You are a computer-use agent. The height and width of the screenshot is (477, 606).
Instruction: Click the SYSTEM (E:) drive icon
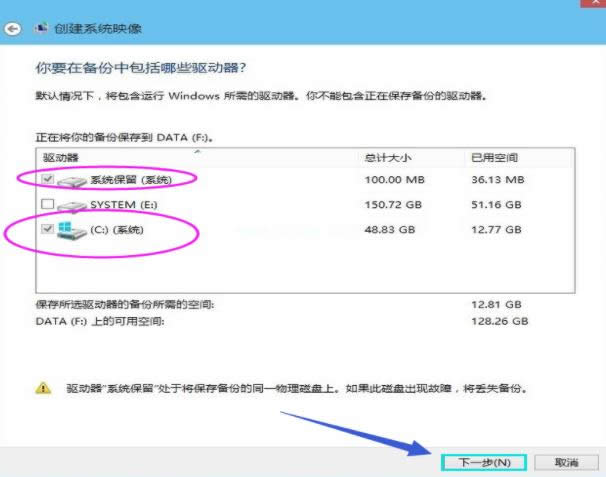click(73, 205)
